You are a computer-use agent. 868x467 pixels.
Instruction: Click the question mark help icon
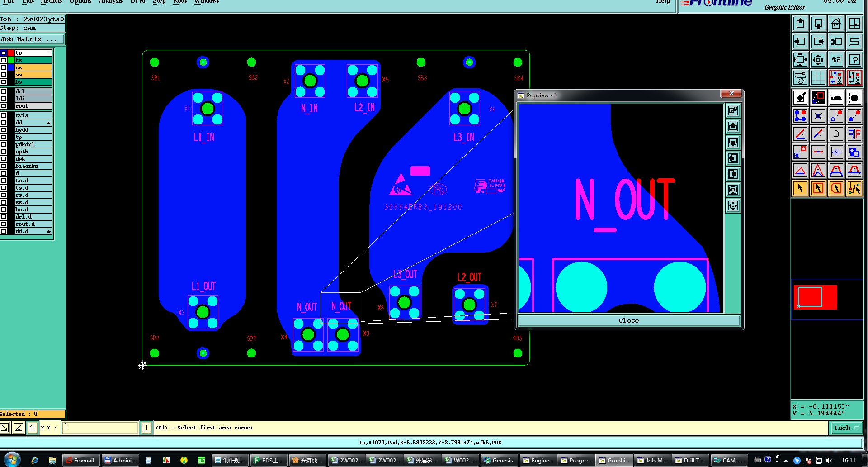tap(854, 60)
